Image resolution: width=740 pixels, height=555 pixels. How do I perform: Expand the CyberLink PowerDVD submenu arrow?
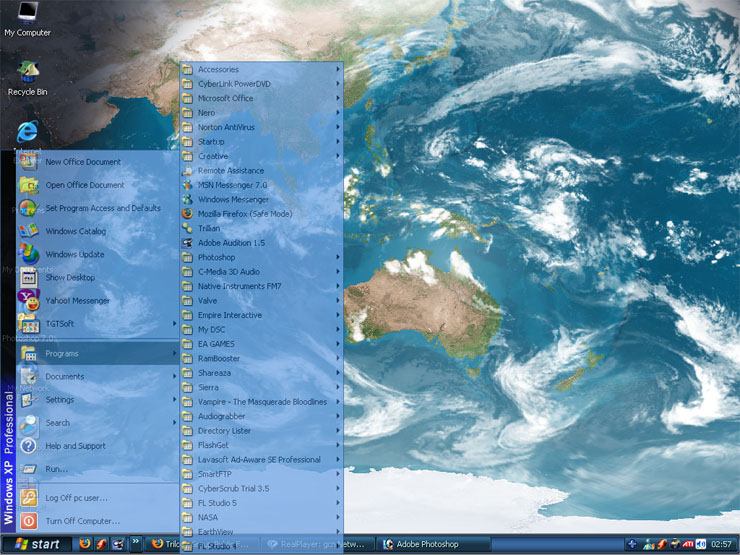[x=338, y=84]
